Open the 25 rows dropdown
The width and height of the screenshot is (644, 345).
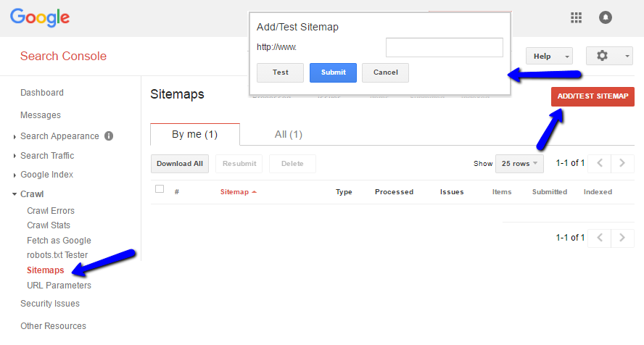click(519, 164)
